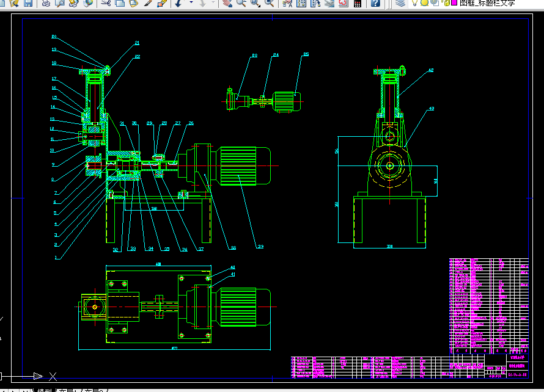This screenshot has width=544, height=392.
Task: Save the drawing with the floppy icon
Action: 28,3
